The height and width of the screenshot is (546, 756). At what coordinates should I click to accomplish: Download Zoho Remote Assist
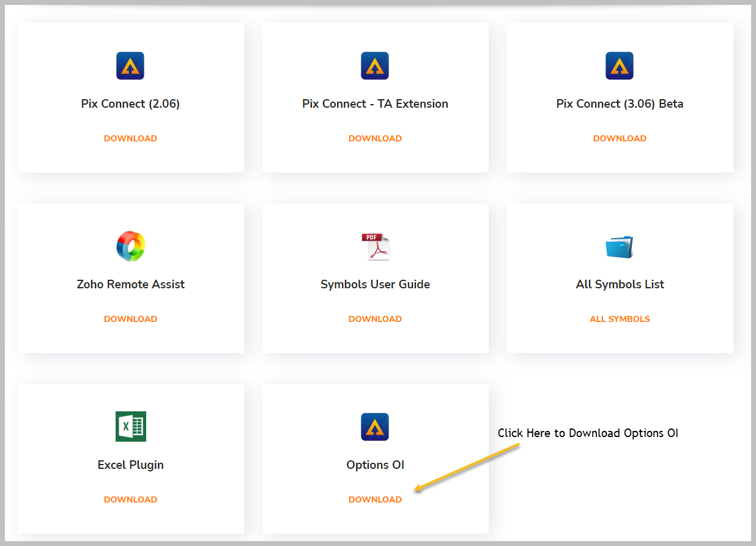(130, 319)
